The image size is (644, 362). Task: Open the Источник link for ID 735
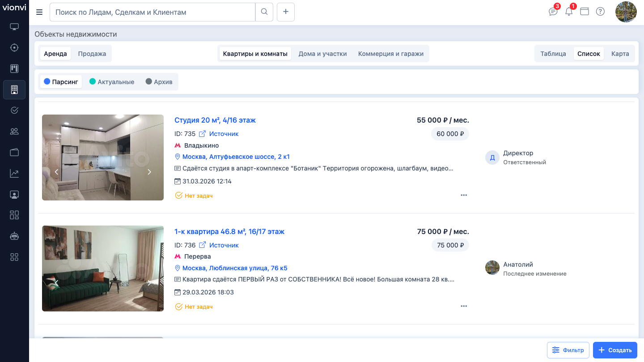tap(224, 134)
